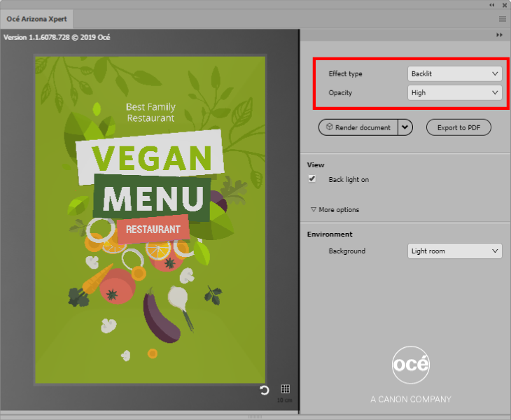Click the Océ logo
This screenshot has height=420, width=511.
[x=411, y=366]
